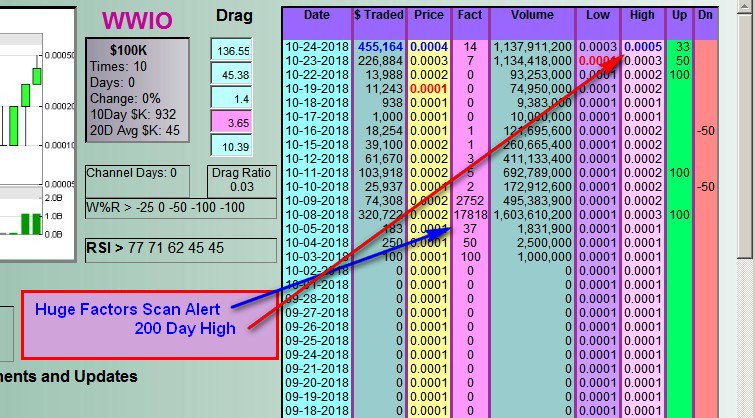Select the pink 3.65 Drag value box
Image resolution: width=755 pixels, height=418 pixels.
pos(232,121)
